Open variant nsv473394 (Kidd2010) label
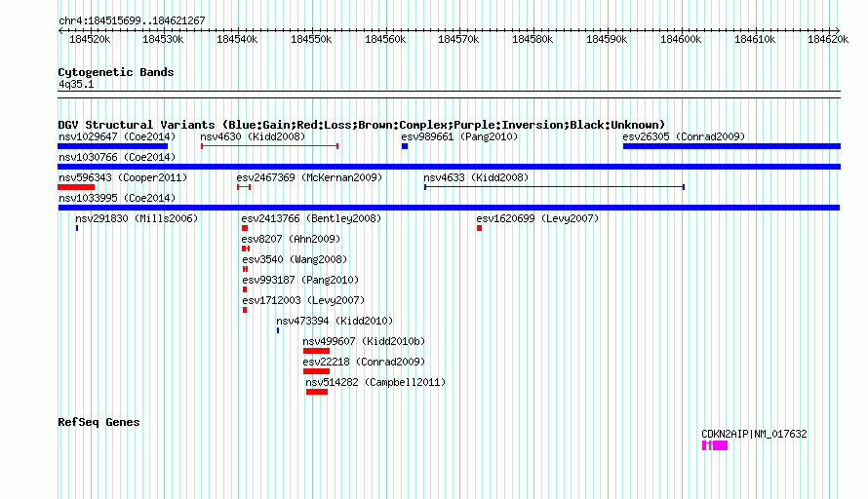The height and width of the screenshot is (499, 868). (x=335, y=321)
